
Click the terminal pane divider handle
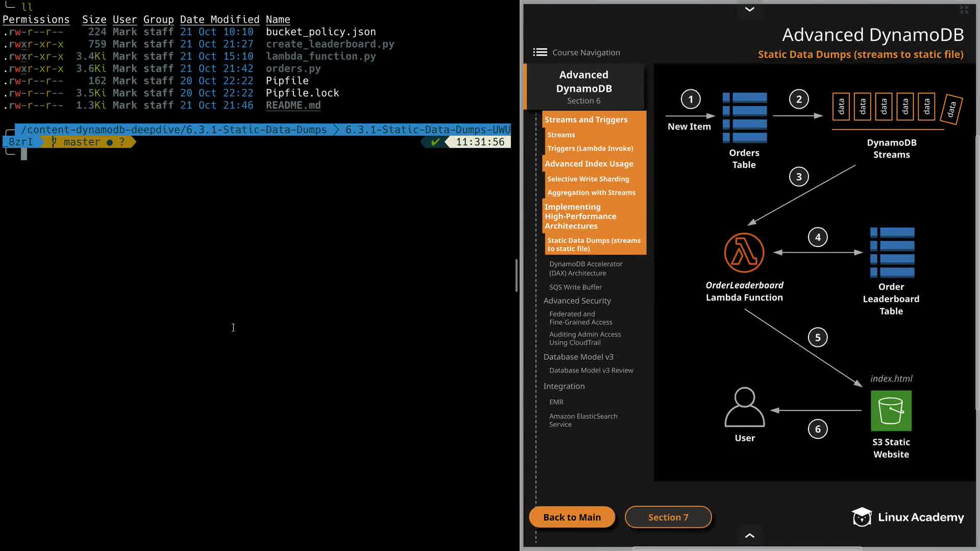[517, 275]
